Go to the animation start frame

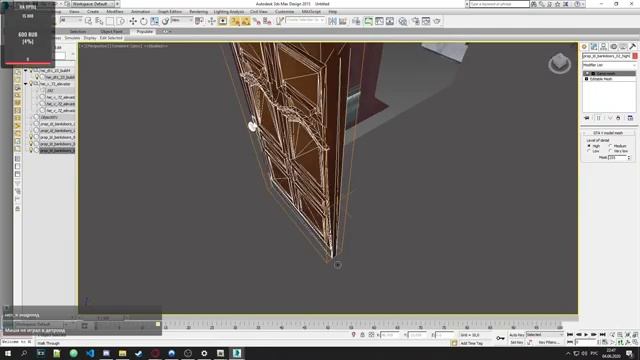point(570,335)
